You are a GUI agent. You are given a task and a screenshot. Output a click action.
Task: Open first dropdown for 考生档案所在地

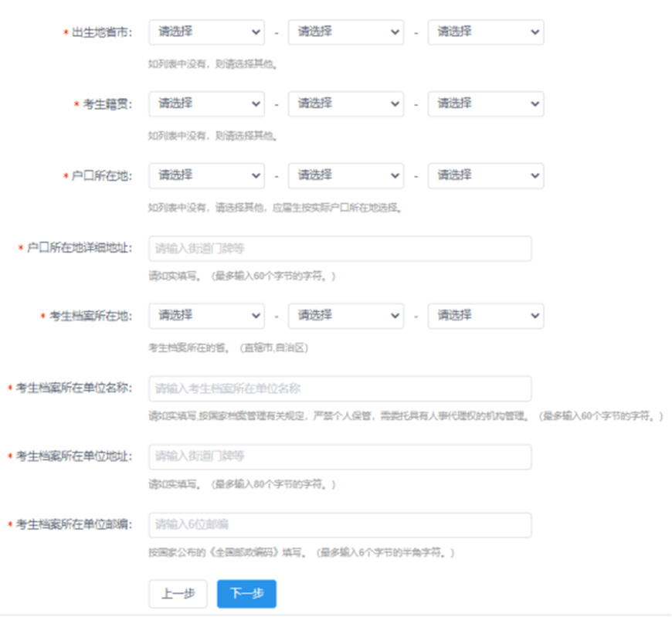pos(206,316)
